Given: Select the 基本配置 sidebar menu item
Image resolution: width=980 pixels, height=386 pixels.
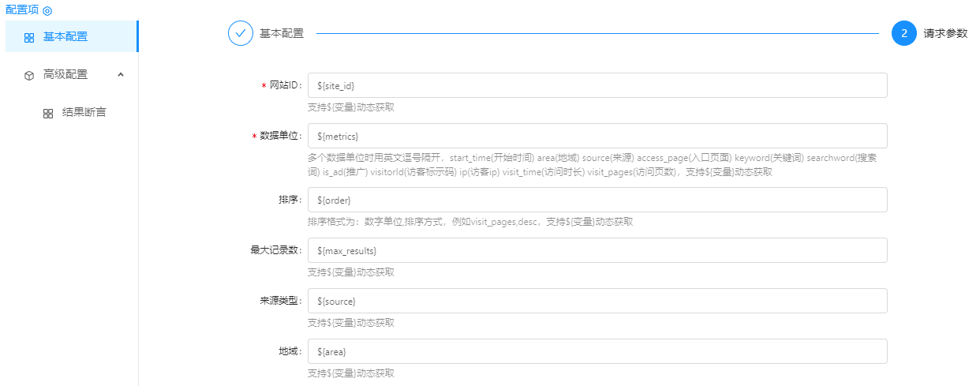Looking at the screenshot, I should coord(65,36).
